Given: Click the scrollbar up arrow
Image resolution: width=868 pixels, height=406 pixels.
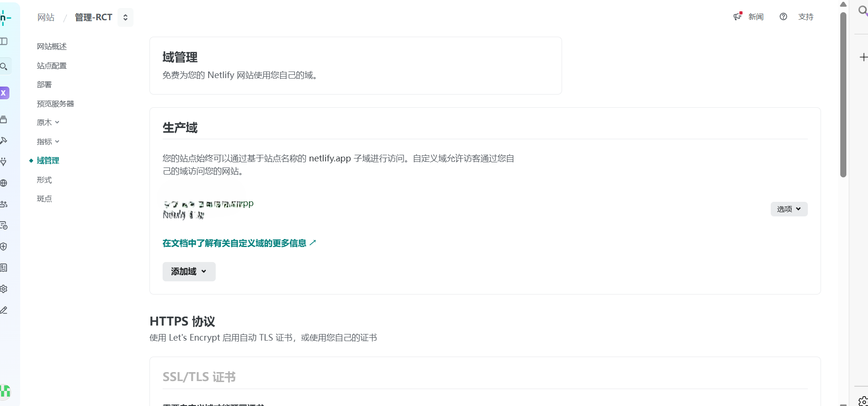Looking at the screenshot, I should [x=844, y=4].
